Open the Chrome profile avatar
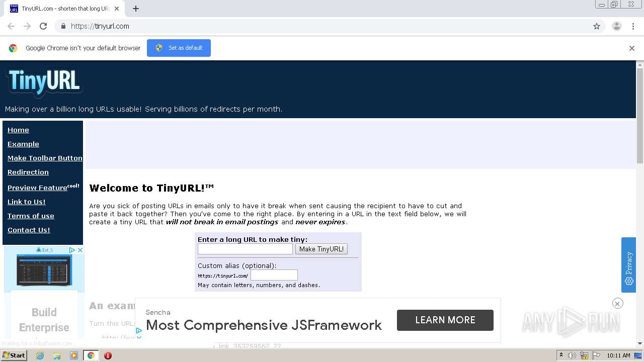The width and height of the screenshot is (644, 362). (616, 26)
